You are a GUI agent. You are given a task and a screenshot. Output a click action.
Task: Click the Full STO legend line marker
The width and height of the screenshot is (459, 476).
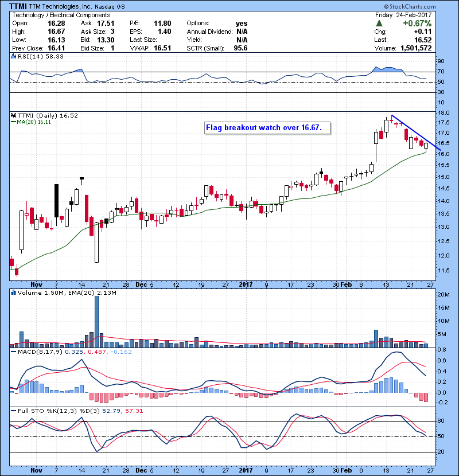(13, 411)
